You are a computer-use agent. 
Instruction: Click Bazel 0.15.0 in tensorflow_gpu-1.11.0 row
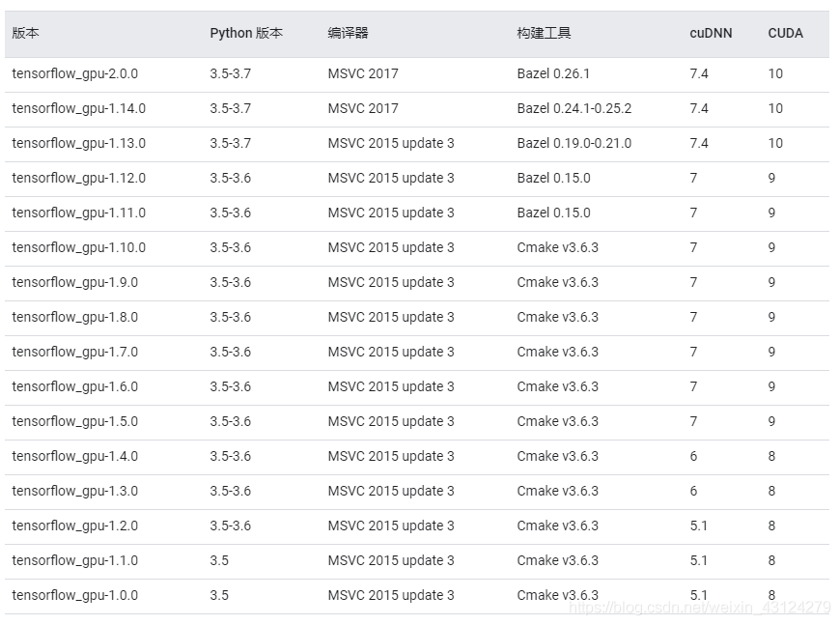[553, 213]
